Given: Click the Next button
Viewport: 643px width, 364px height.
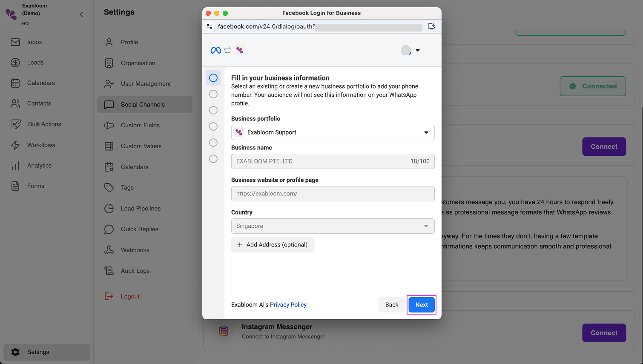Looking at the screenshot, I should click(x=421, y=304).
